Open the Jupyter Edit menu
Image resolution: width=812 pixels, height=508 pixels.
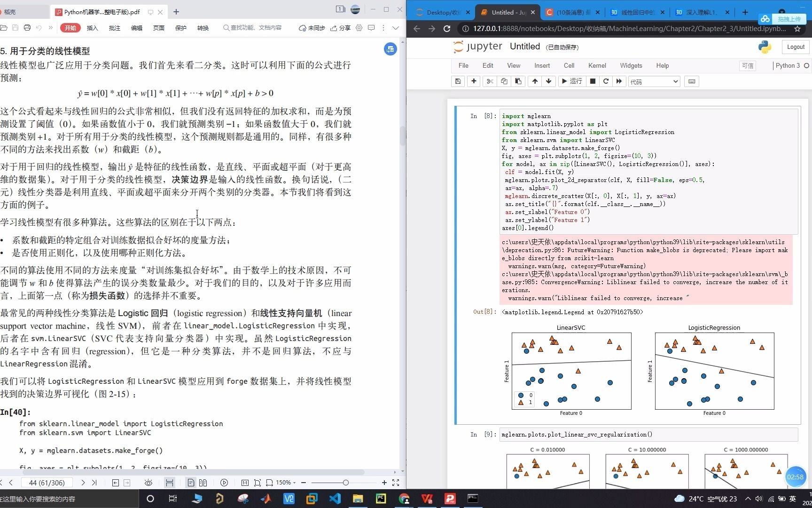point(488,65)
